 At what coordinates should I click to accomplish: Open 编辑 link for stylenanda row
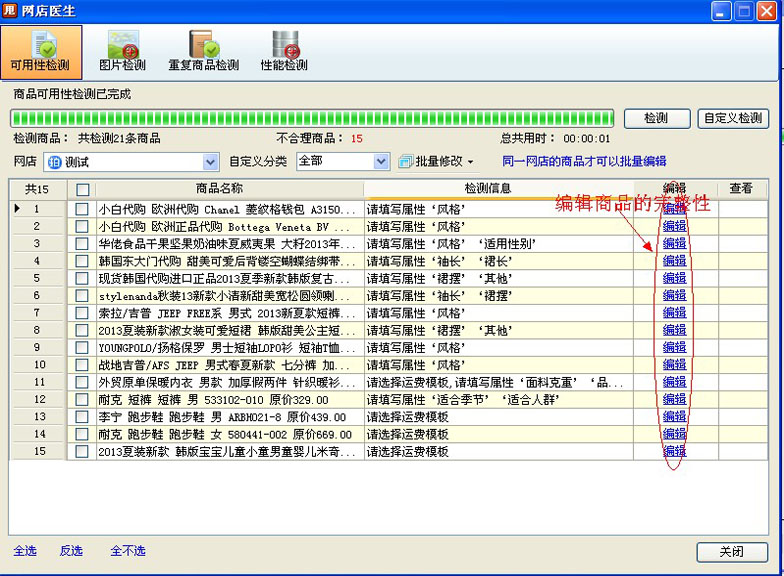point(674,296)
